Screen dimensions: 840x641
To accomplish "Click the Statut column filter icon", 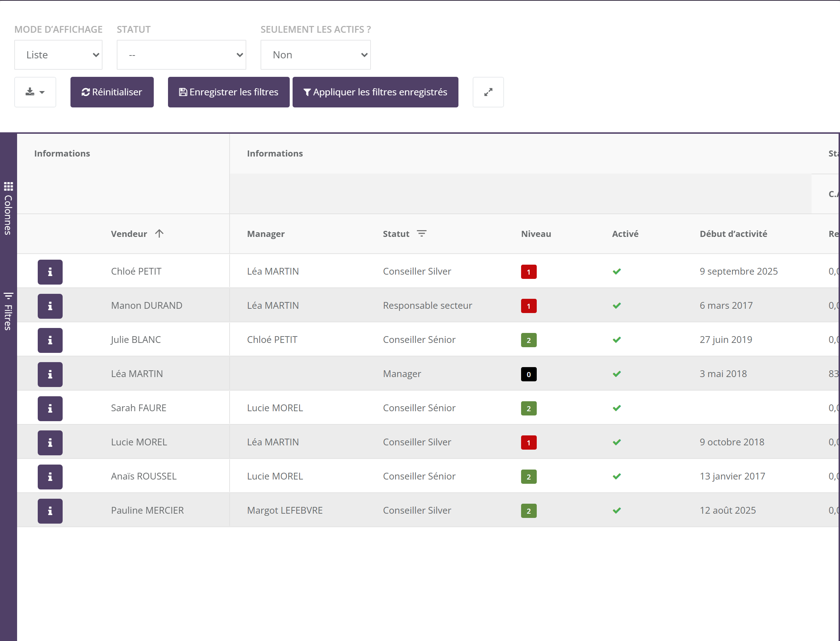I will pyautogui.click(x=421, y=233).
